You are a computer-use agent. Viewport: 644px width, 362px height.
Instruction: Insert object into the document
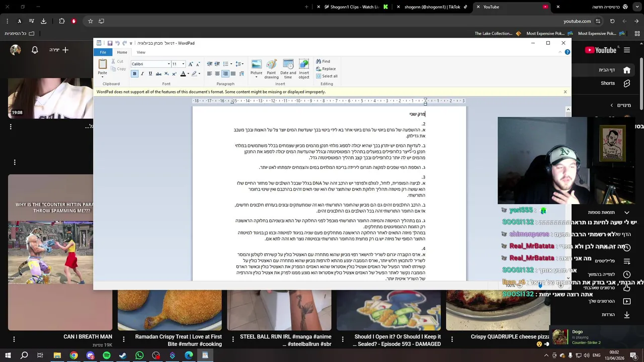(x=304, y=69)
